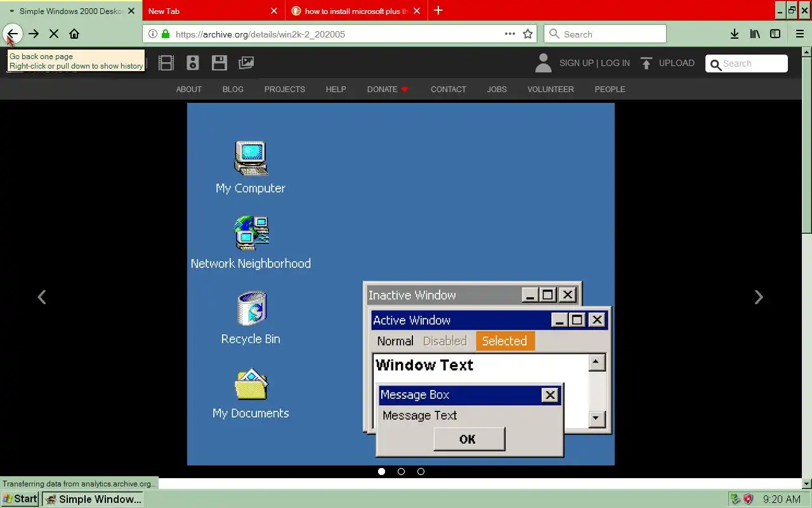
Task: Open the browser home page
Action: 74,34
